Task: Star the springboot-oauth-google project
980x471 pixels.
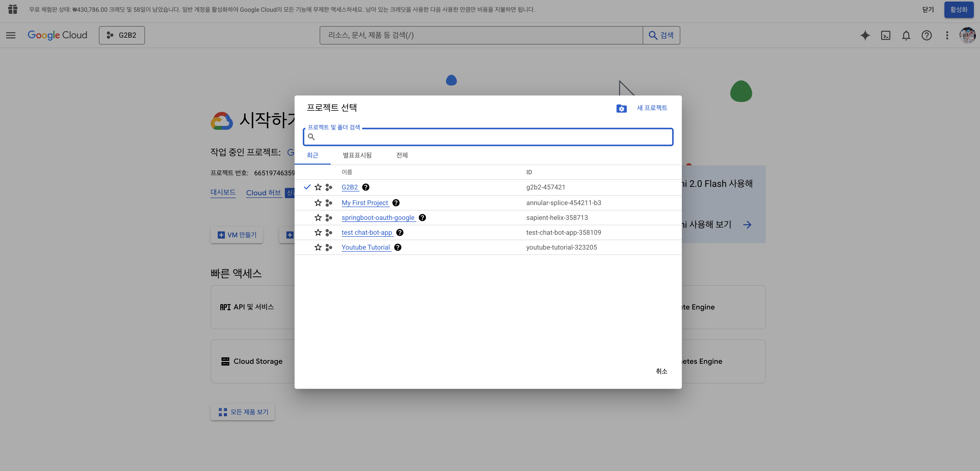Action: pyautogui.click(x=318, y=217)
